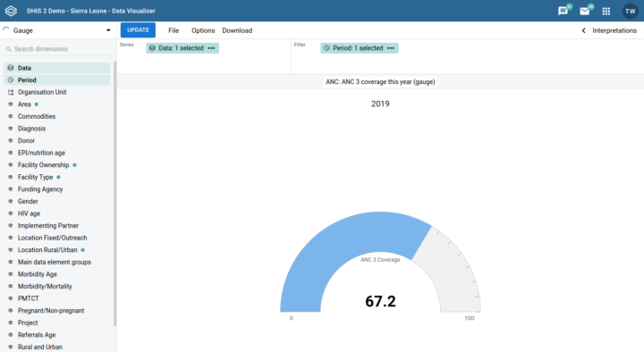Screen dimensions: 644x352
Task: Open the interpretations chat bubble icon
Action: pyautogui.click(x=563, y=11)
